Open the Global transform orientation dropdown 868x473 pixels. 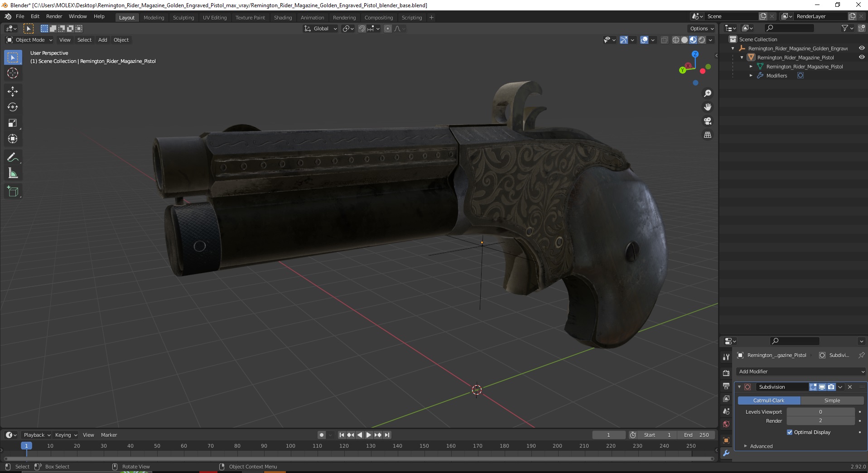(320, 29)
